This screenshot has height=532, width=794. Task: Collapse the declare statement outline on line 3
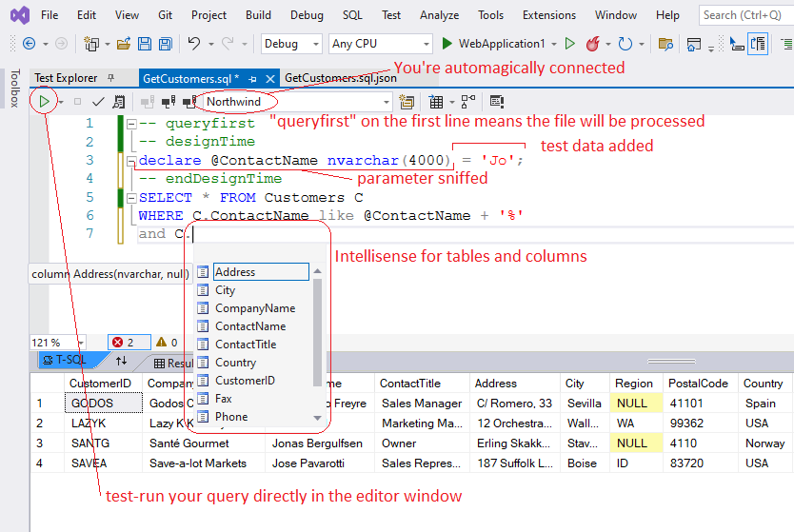point(130,161)
